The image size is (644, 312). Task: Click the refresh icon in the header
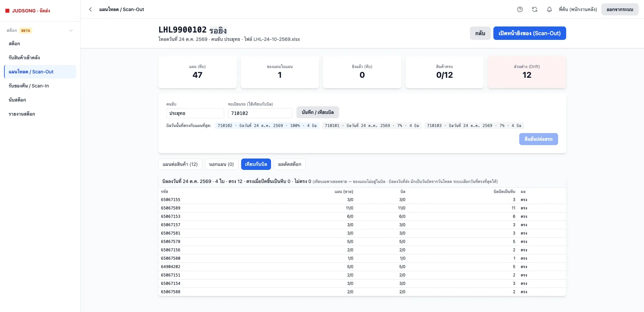[535, 9]
